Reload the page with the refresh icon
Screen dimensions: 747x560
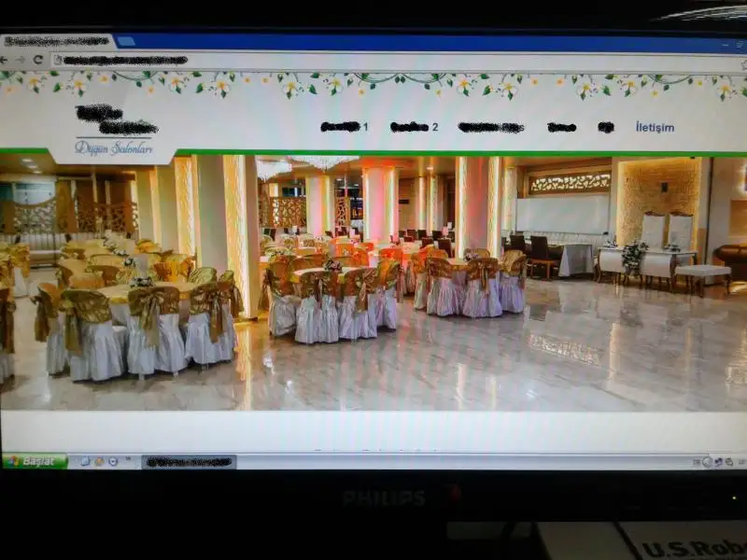37,60
